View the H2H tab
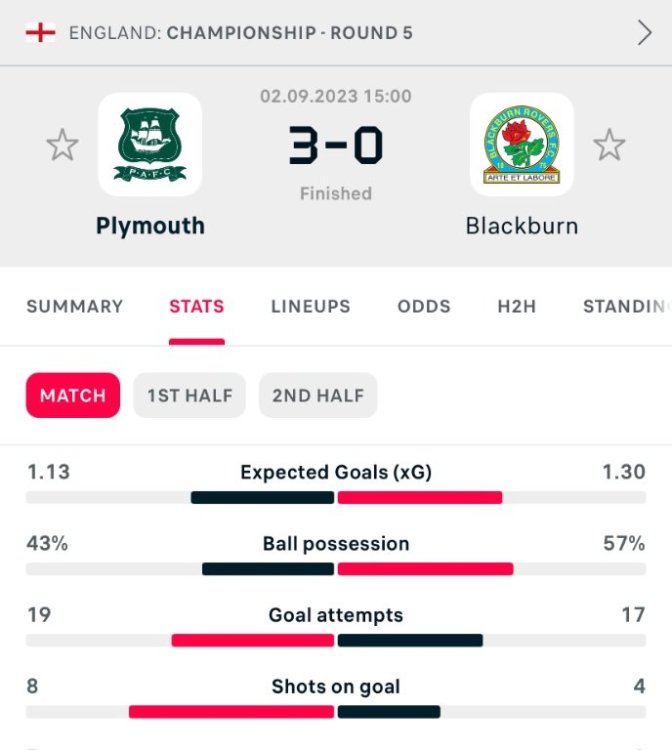This screenshot has width=672, height=750. point(517,307)
